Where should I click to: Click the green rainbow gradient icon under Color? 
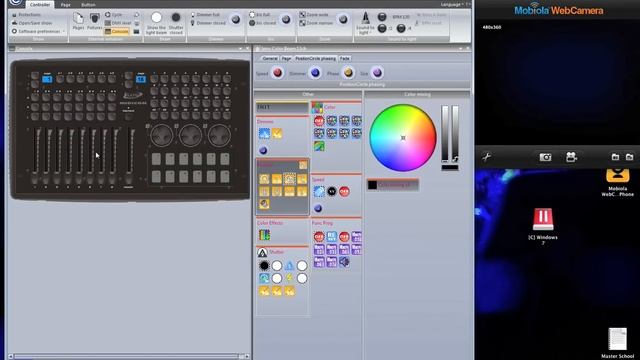coord(319,146)
